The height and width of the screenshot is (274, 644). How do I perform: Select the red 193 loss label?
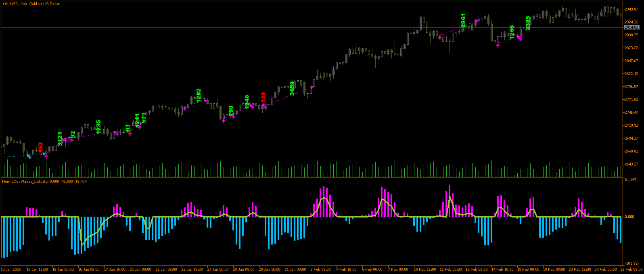point(40,147)
